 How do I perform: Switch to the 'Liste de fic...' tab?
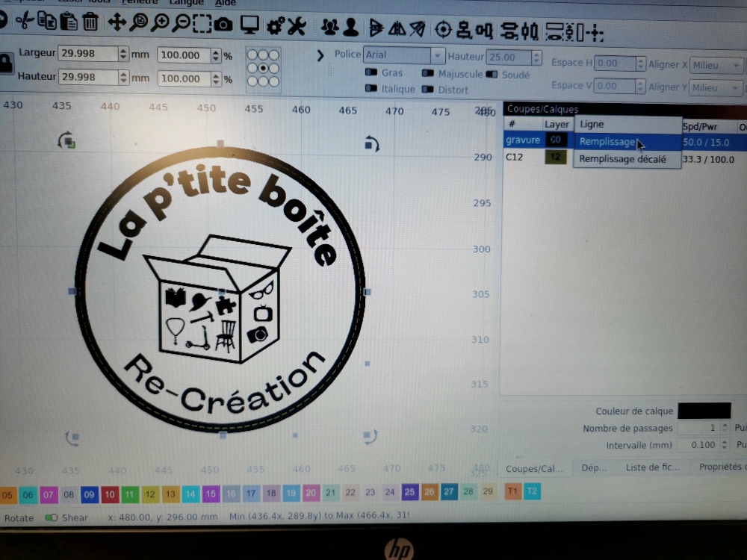(653, 468)
